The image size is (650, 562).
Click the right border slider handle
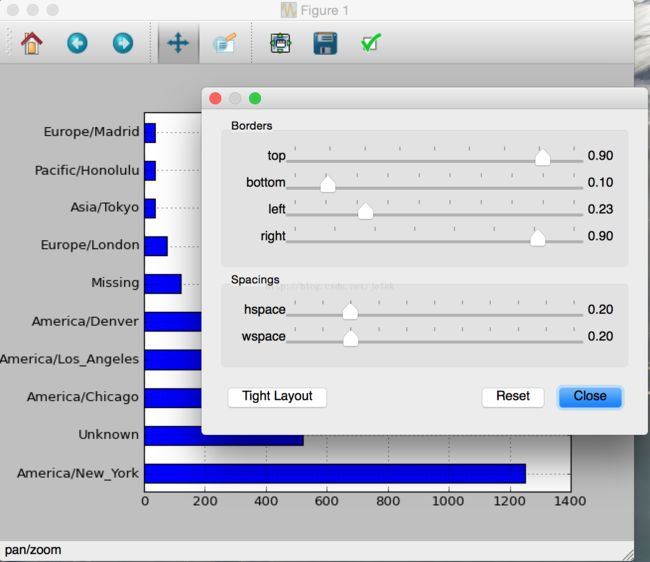pyautogui.click(x=537, y=237)
